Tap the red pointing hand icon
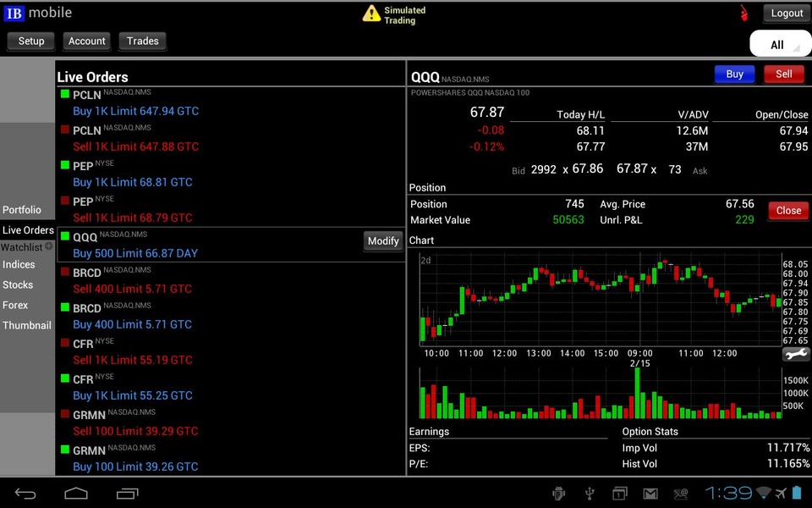Screen dimensions: 812x508 744,13
